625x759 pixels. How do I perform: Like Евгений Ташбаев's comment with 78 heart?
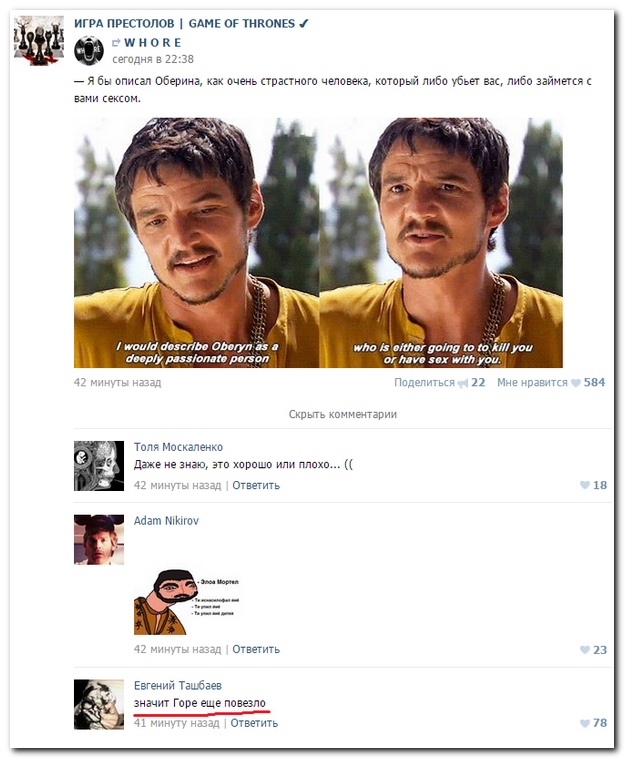585,723
